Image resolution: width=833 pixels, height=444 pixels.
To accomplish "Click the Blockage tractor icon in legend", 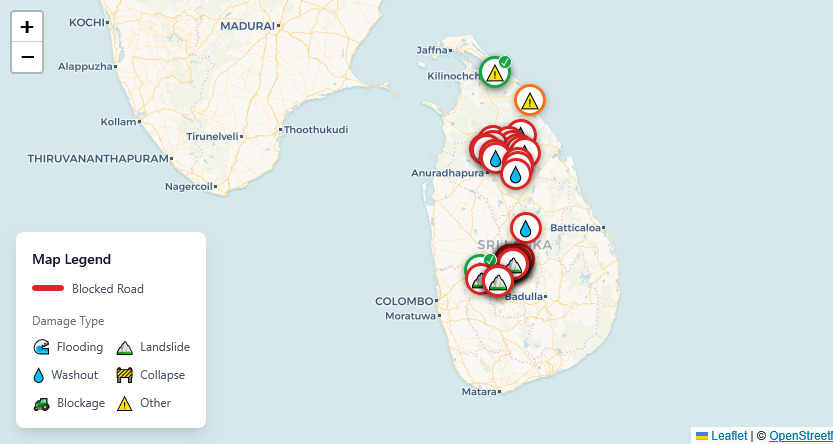I will pyautogui.click(x=41, y=403).
